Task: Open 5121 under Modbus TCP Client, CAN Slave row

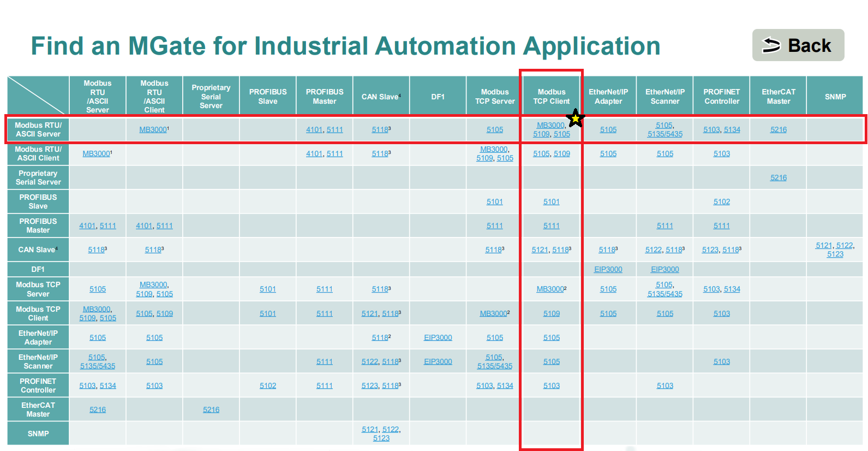Action: [x=540, y=250]
